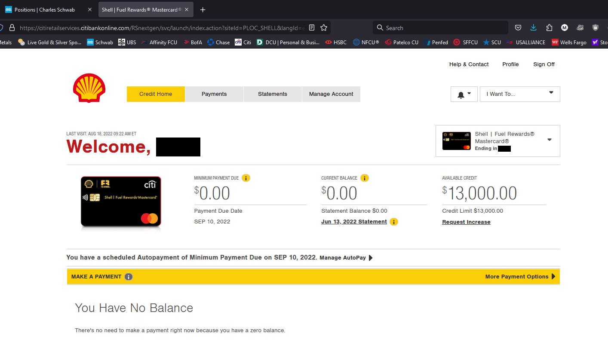Open the Jun 13, 2022 Statement link

pos(354,221)
